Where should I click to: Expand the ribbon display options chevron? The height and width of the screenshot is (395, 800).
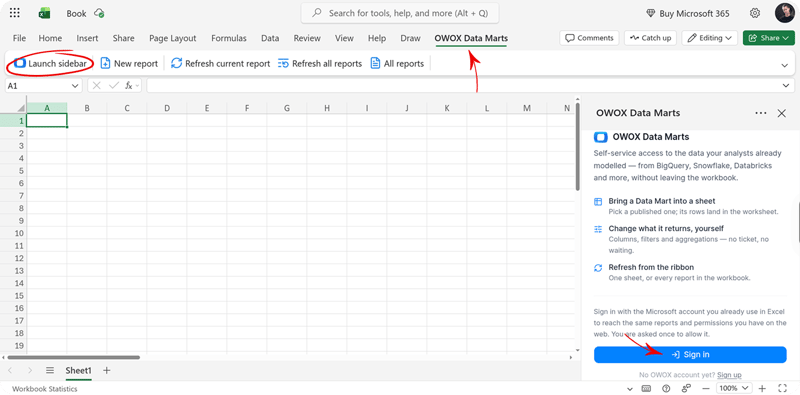[785, 65]
